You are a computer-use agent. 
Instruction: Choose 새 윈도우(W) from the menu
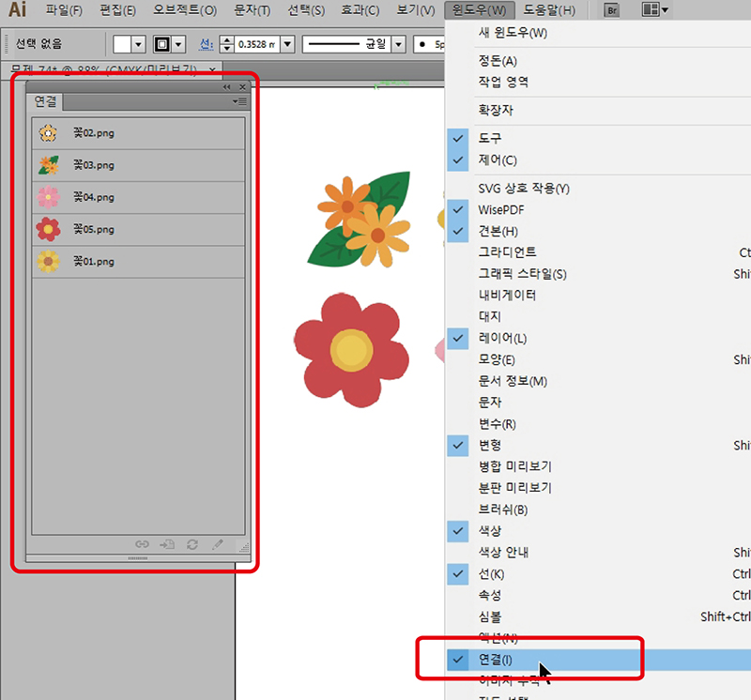(x=513, y=33)
